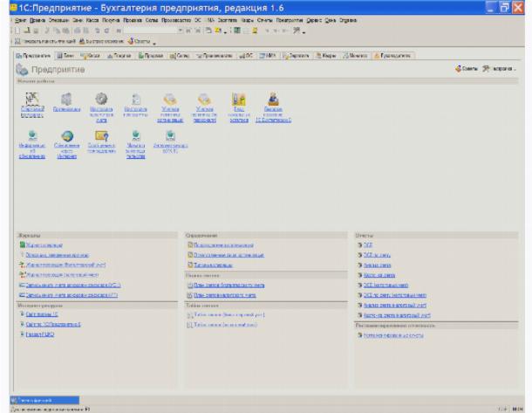Image resolution: width=532 pixels, height=413 pixels.
Task: Open Обновление через Интернет globe icon
Action: pyautogui.click(x=67, y=135)
